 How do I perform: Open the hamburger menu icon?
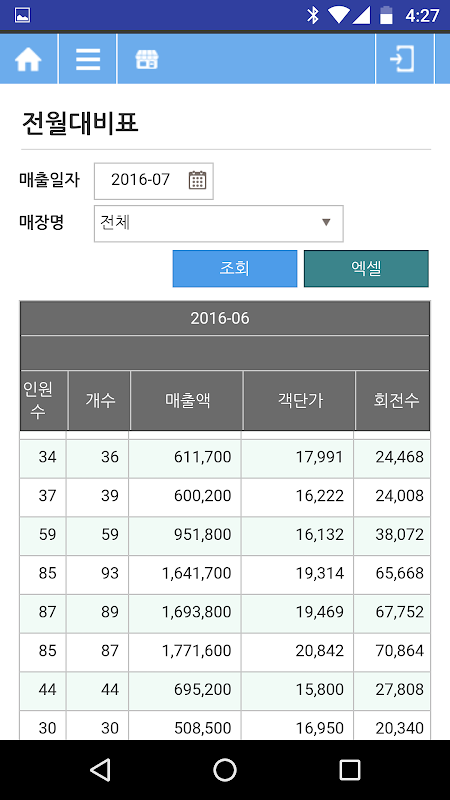[88, 59]
